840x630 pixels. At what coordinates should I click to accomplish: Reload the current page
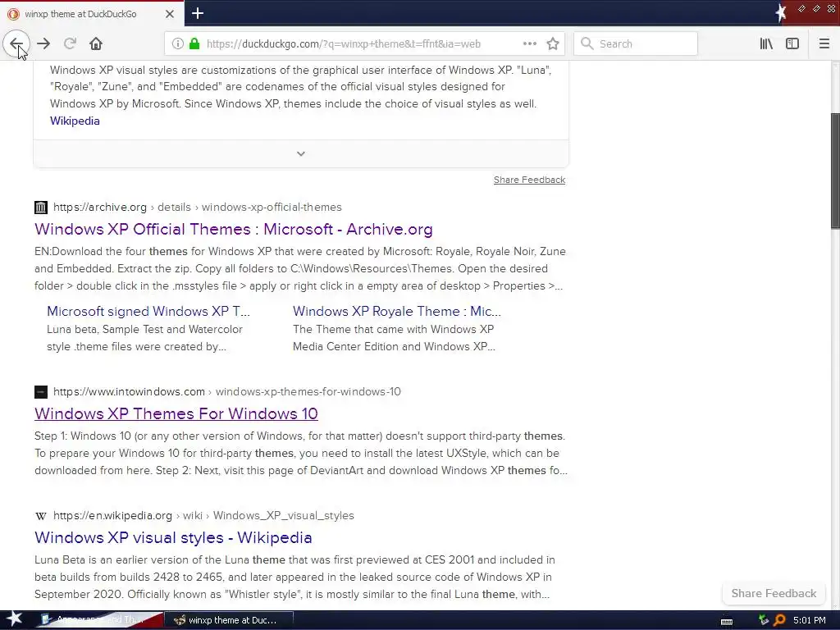coord(70,43)
